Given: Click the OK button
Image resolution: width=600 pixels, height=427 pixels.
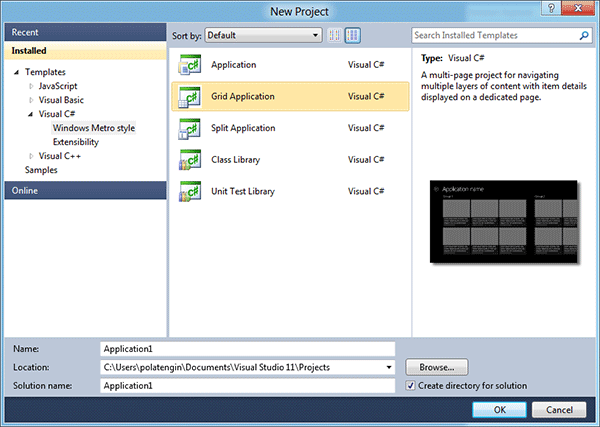Looking at the screenshot, I should point(499,410).
